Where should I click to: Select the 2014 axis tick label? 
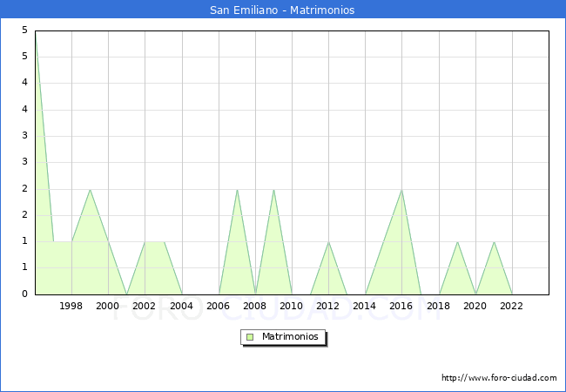tap(365, 306)
